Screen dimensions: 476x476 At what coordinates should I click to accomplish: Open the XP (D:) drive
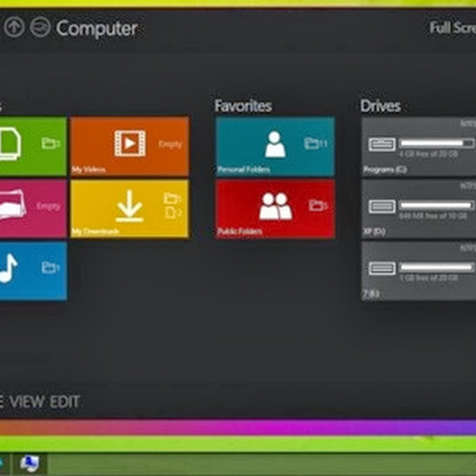click(x=419, y=209)
